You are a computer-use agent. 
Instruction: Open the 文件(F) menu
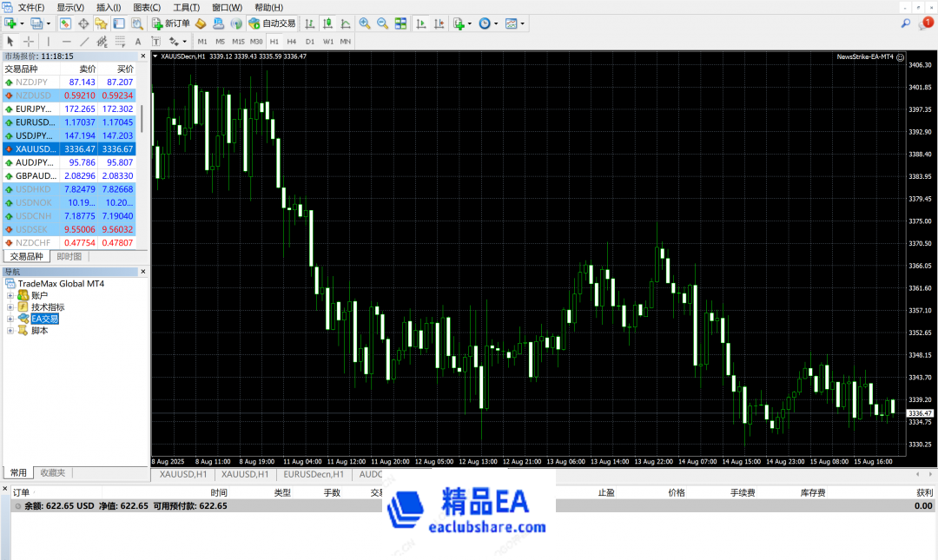[x=30, y=7]
